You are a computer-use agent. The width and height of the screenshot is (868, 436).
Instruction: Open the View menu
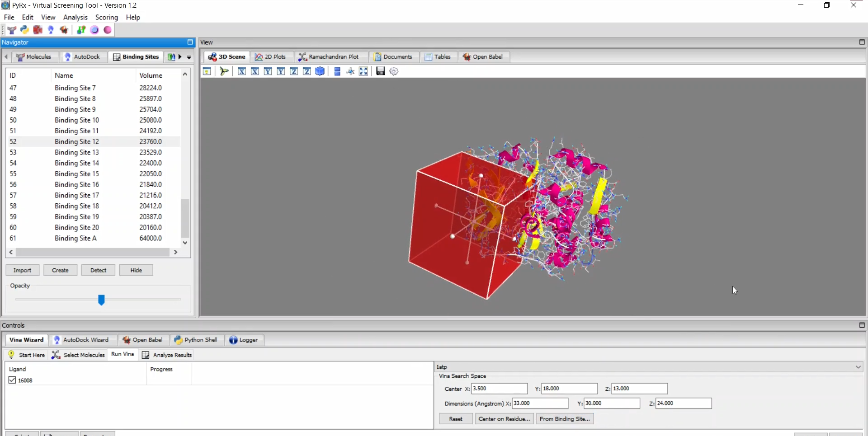48,17
